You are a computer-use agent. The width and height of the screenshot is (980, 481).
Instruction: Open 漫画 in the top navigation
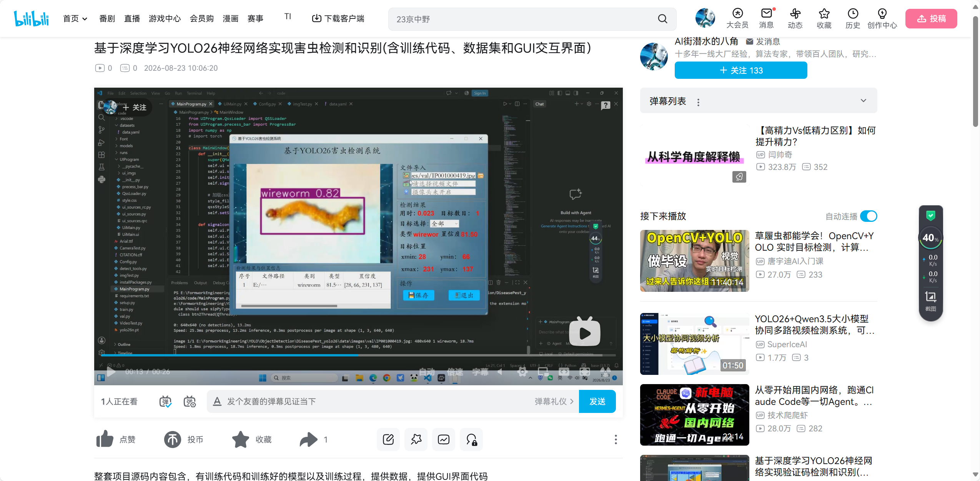point(230,19)
